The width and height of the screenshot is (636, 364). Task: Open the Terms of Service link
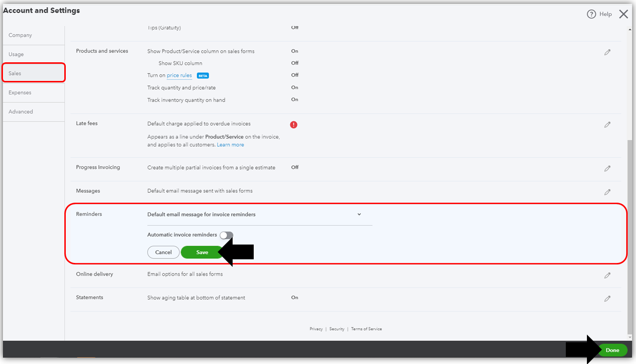pyautogui.click(x=366, y=329)
